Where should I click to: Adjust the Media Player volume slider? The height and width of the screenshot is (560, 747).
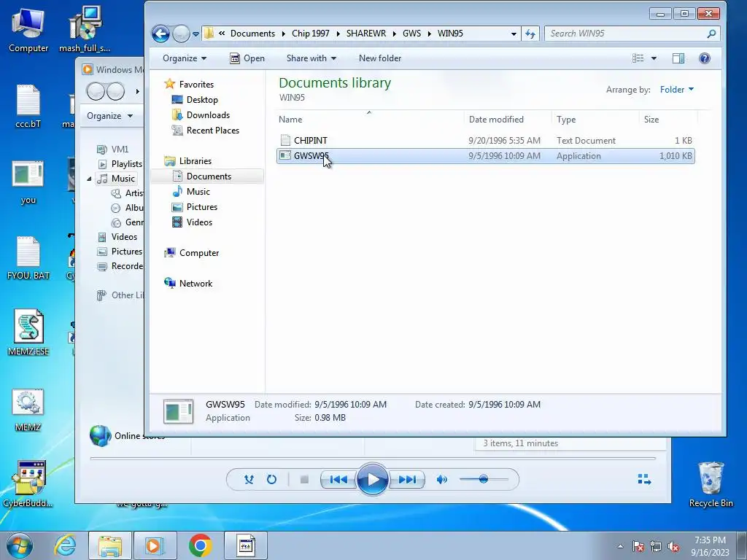click(x=484, y=479)
